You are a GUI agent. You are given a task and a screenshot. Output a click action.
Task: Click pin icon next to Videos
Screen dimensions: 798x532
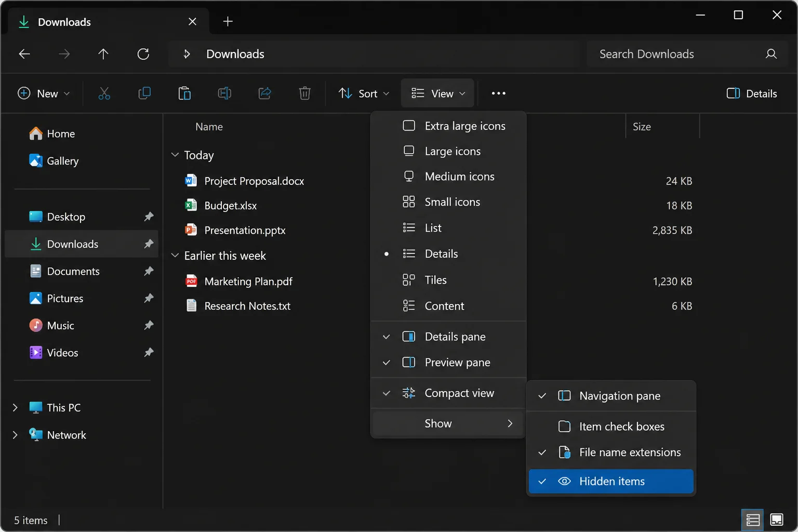(149, 352)
